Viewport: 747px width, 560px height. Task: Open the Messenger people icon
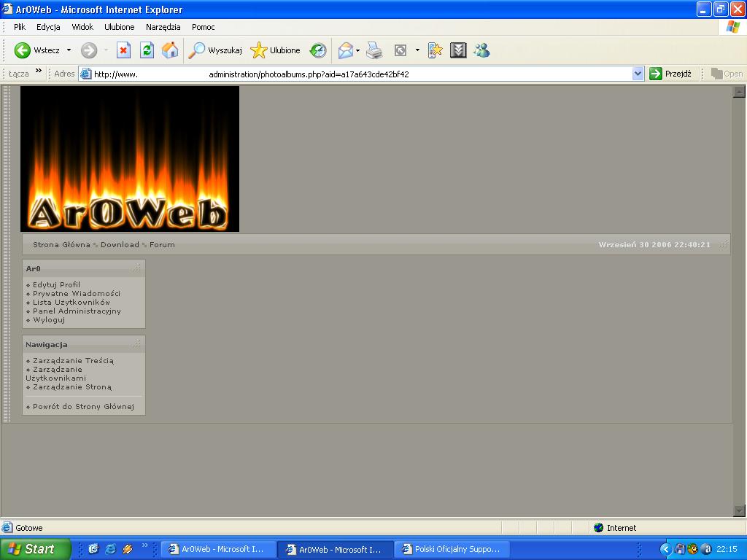[481, 50]
